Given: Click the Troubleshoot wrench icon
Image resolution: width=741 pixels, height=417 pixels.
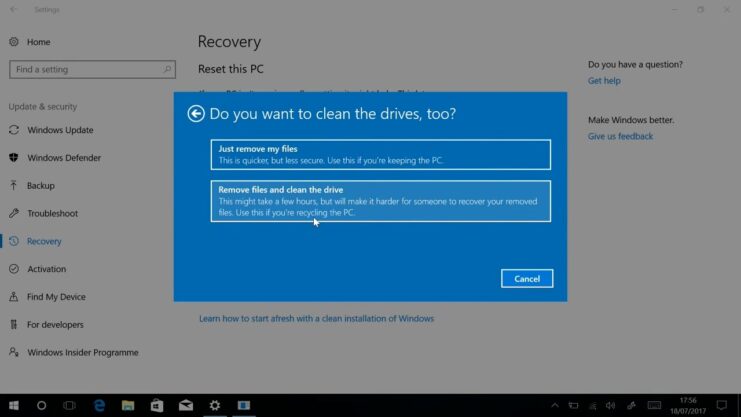Looking at the screenshot, I should 14,213.
